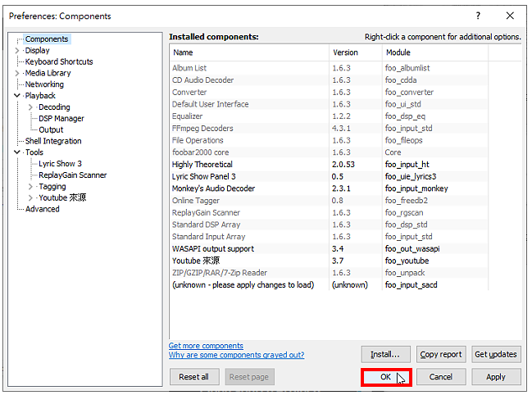Select Playback in the tree
Viewport: 532px width, 395px height.
[40, 96]
